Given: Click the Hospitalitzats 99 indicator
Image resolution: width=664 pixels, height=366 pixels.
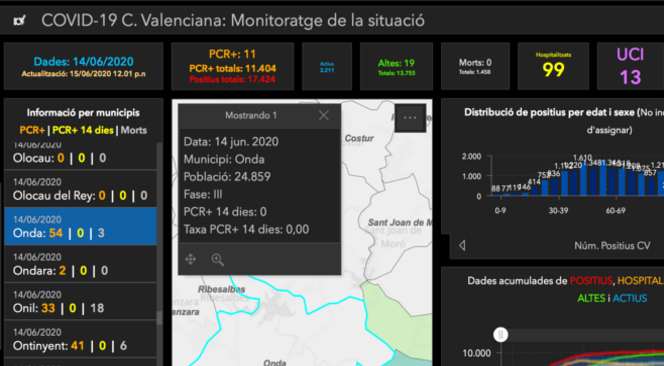Looking at the screenshot, I should (x=553, y=66).
